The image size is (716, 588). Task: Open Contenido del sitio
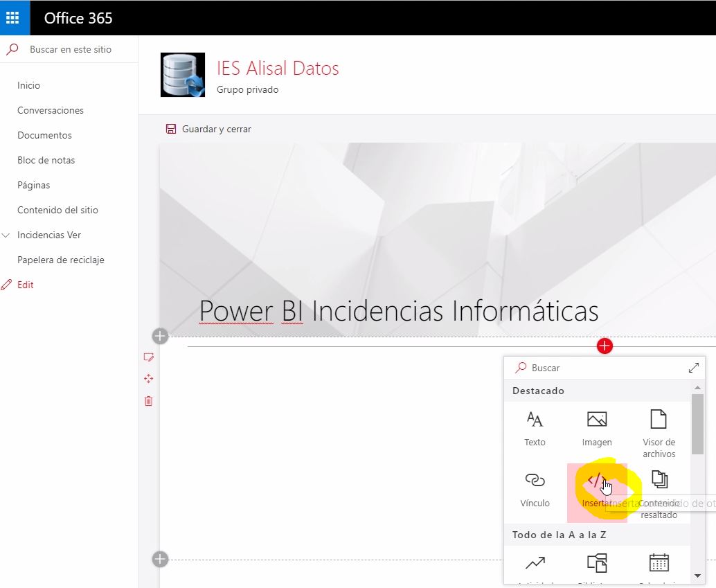coord(57,210)
